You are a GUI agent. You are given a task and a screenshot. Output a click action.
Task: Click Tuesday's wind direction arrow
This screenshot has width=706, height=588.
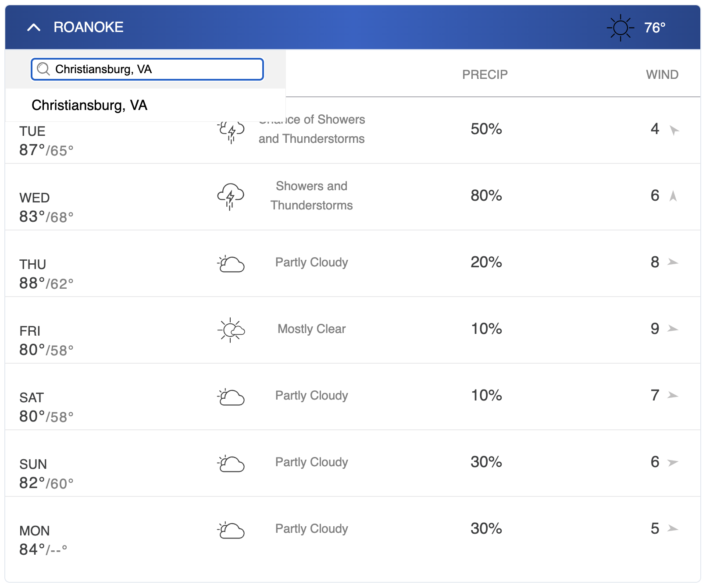pyautogui.click(x=674, y=130)
